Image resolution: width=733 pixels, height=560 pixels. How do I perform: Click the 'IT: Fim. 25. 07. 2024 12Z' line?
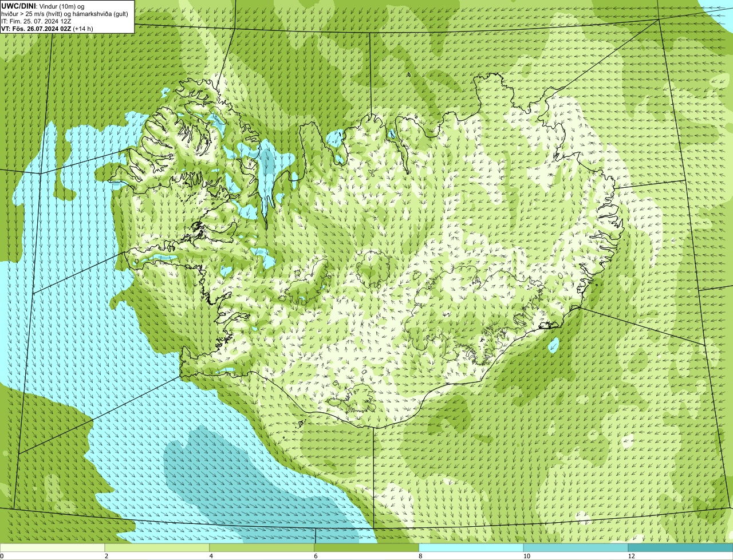(x=36, y=21)
